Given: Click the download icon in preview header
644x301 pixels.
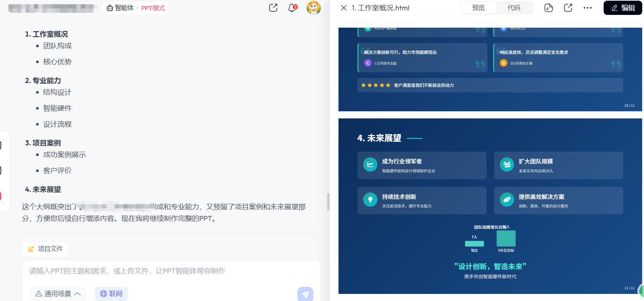Looking at the screenshot, I should click(549, 8).
